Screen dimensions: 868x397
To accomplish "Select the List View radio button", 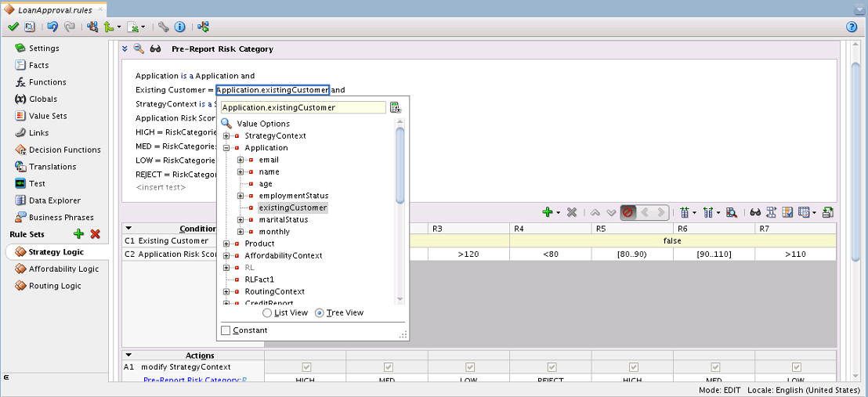I will (x=267, y=313).
